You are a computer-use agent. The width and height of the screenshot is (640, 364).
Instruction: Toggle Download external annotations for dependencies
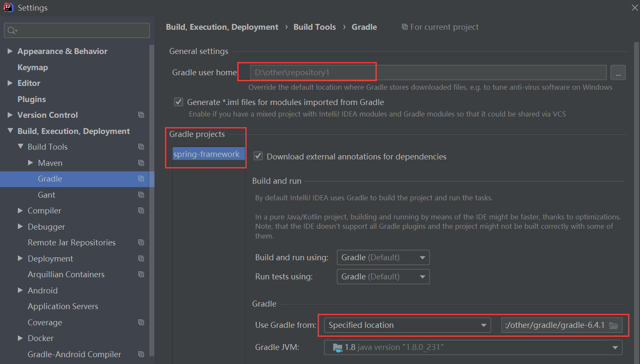pos(258,156)
